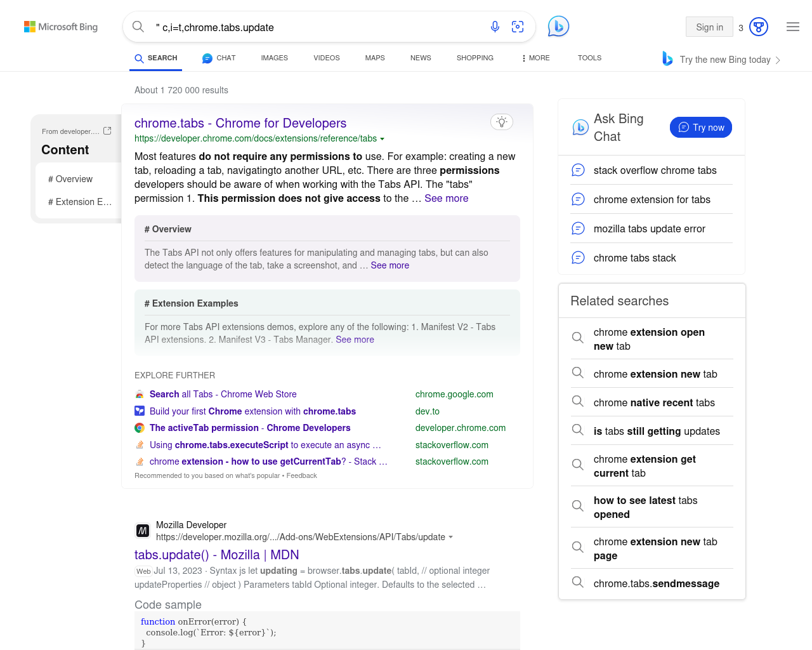Open Using chrome.tabs.executeScript link
812x650 pixels.
[x=265, y=445]
